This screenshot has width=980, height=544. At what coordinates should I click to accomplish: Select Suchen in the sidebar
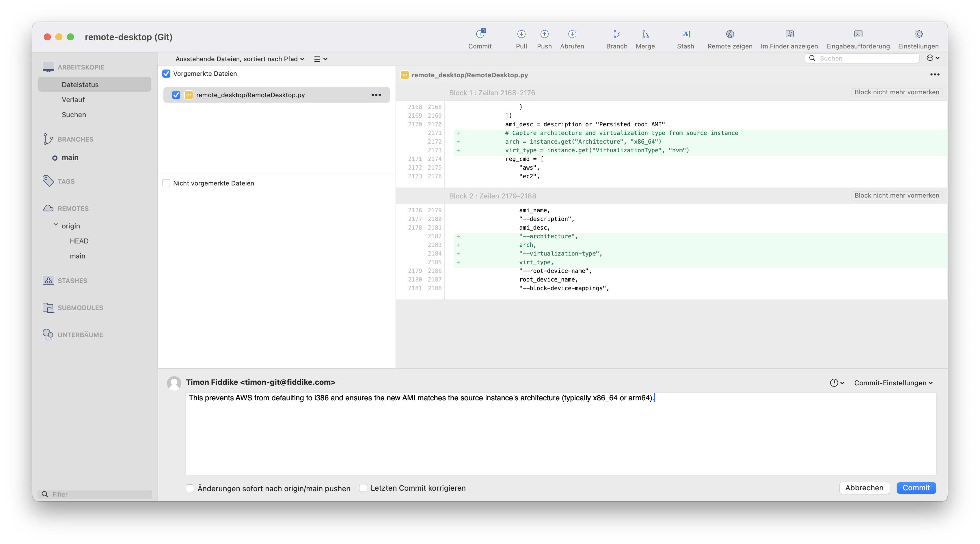tap(74, 115)
